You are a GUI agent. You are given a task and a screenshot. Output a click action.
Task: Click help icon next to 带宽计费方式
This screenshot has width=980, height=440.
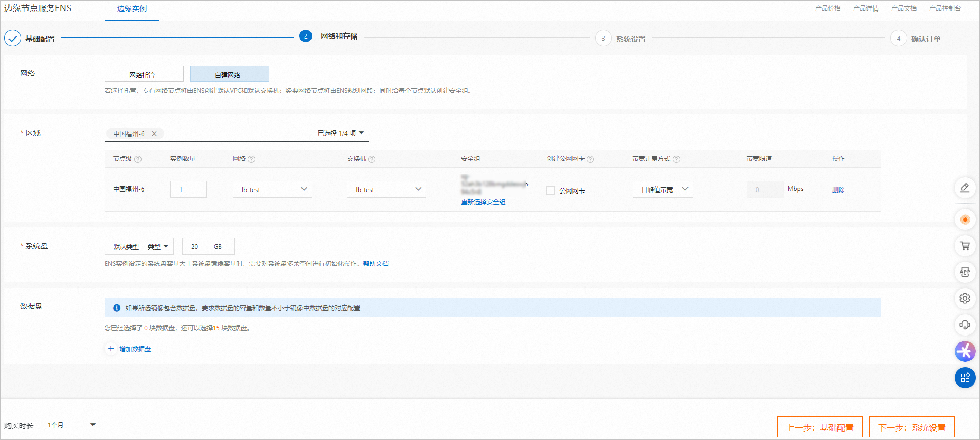[x=676, y=159]
